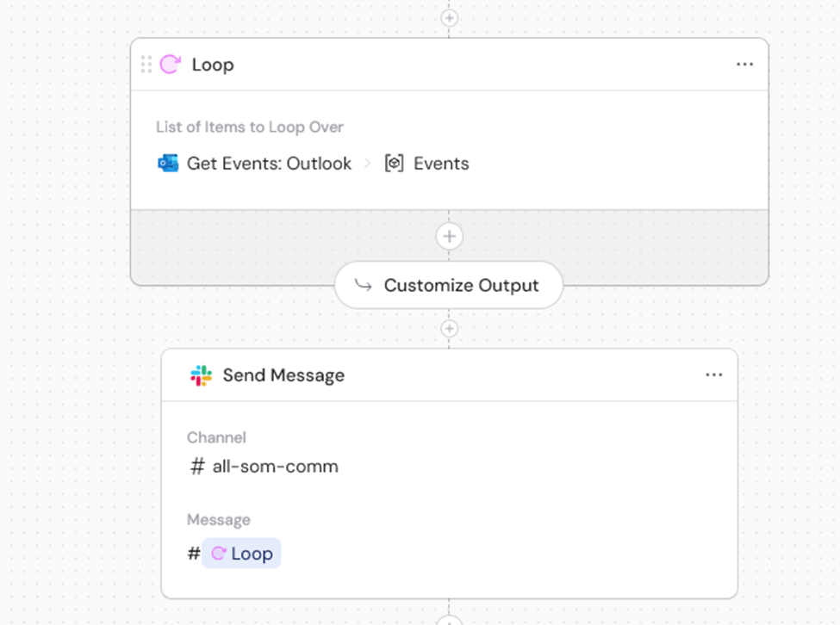Add a step below Customize Output
The height and width of the screenshot is (625, 840).
pos(448,327)
